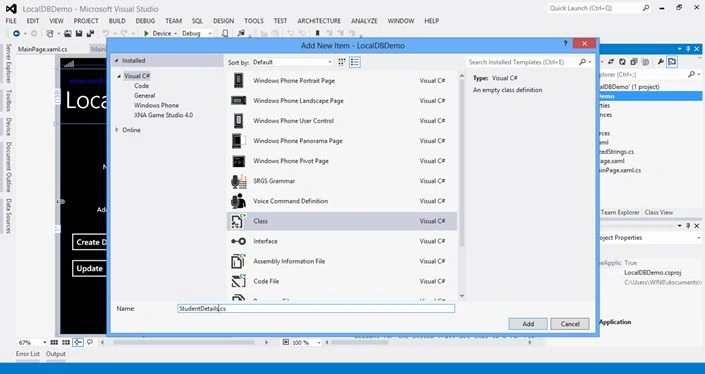
Task: Open the Team Explorer tab
Action: point(620,212)
